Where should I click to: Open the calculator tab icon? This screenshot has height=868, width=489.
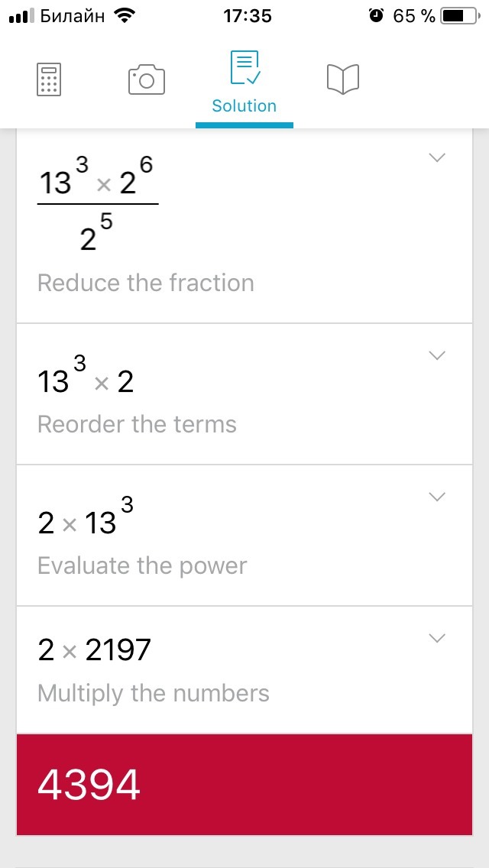tap(49, 79)
